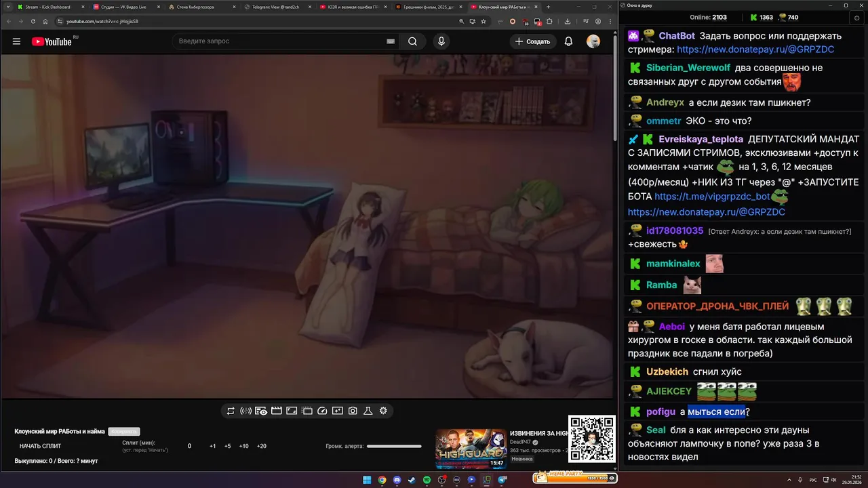Open the YouTube account avatar menu
This screenshot has width=868, height=488.
click(x=593, y=41)
